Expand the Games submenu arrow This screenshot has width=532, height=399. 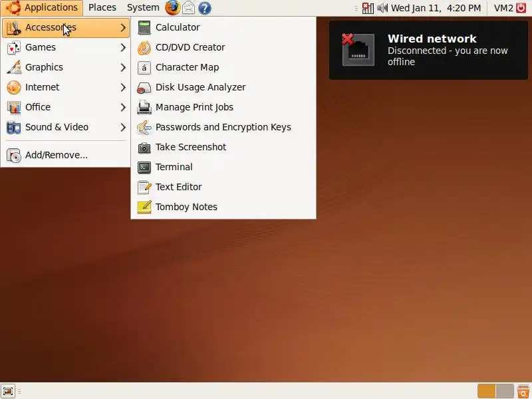coord(123,48)
